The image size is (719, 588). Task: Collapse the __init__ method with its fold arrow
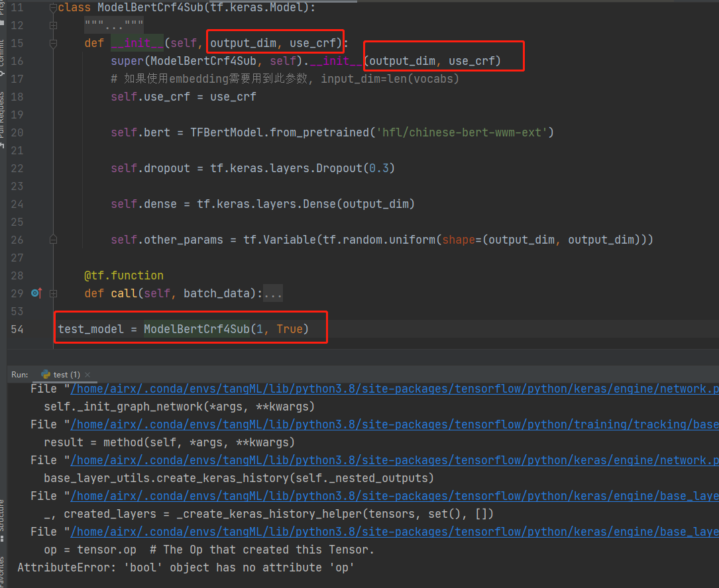pos(53,44)
